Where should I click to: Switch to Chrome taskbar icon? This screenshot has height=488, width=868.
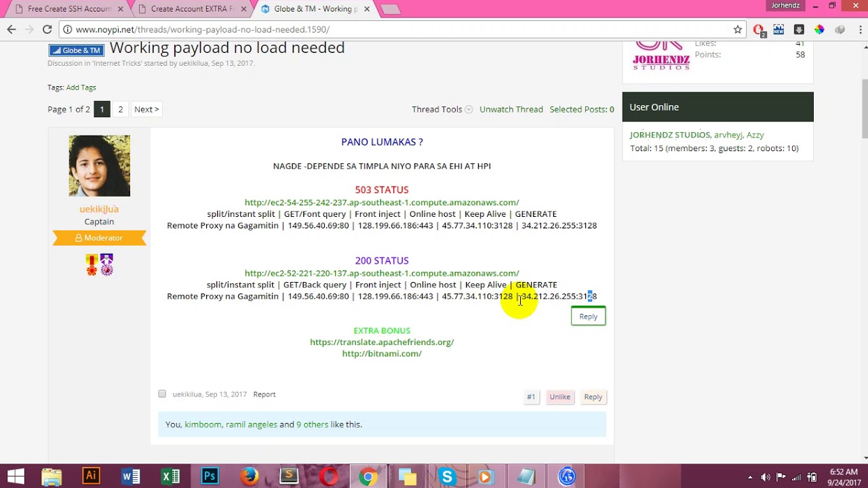click(368, 476)
